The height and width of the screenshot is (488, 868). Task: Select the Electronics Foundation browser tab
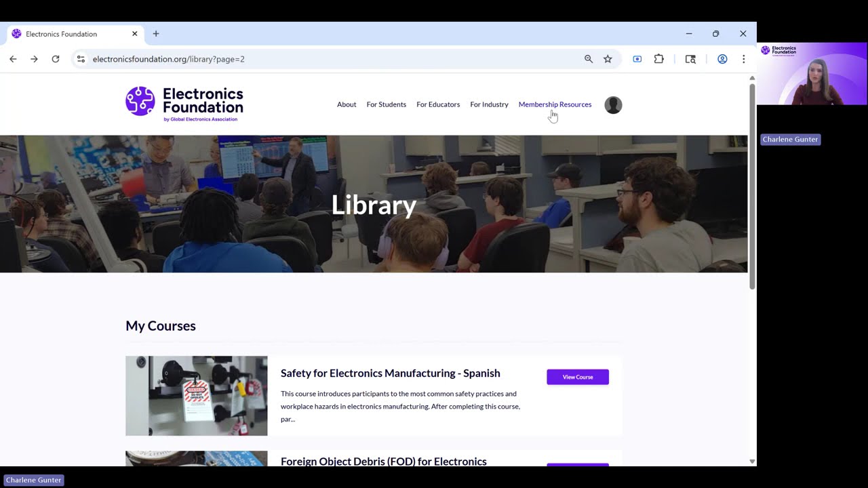[75, 34]
